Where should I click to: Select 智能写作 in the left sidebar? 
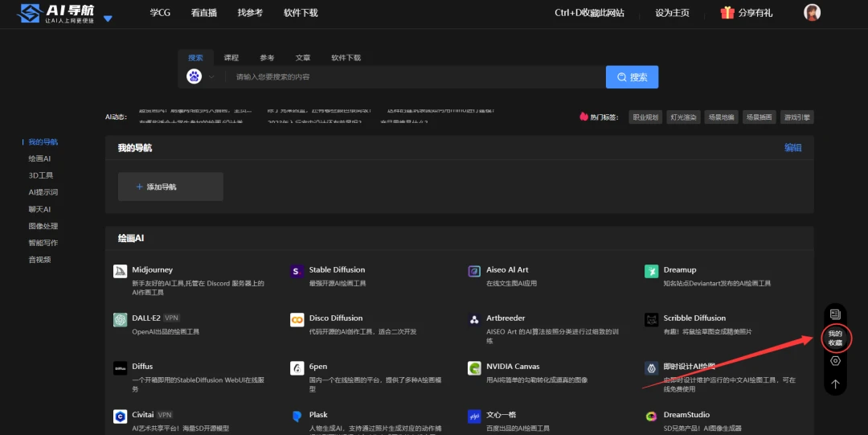pos(43,243)
